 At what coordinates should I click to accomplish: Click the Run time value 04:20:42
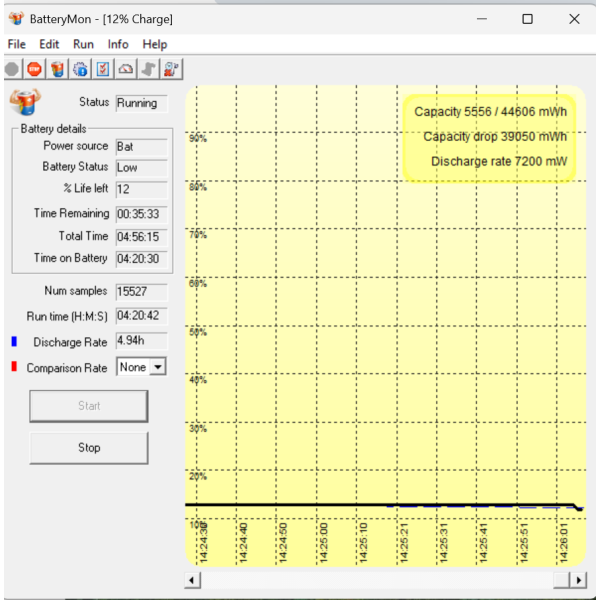[142, 316]
